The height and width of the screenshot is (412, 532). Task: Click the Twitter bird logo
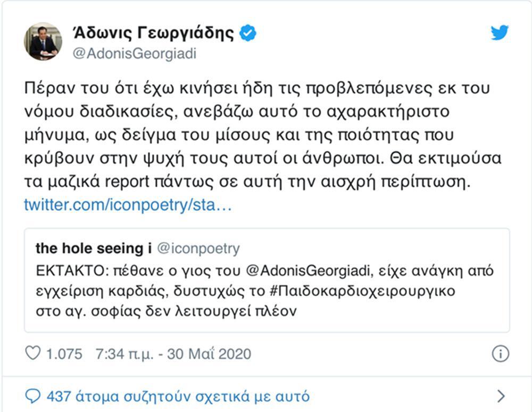pos(500,33)
